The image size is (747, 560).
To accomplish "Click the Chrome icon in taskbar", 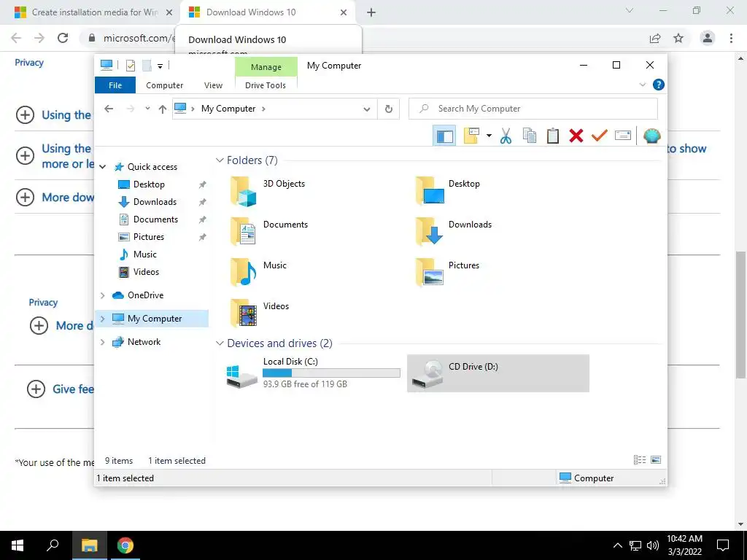I will pyautogui.click(x=125, y=545).
